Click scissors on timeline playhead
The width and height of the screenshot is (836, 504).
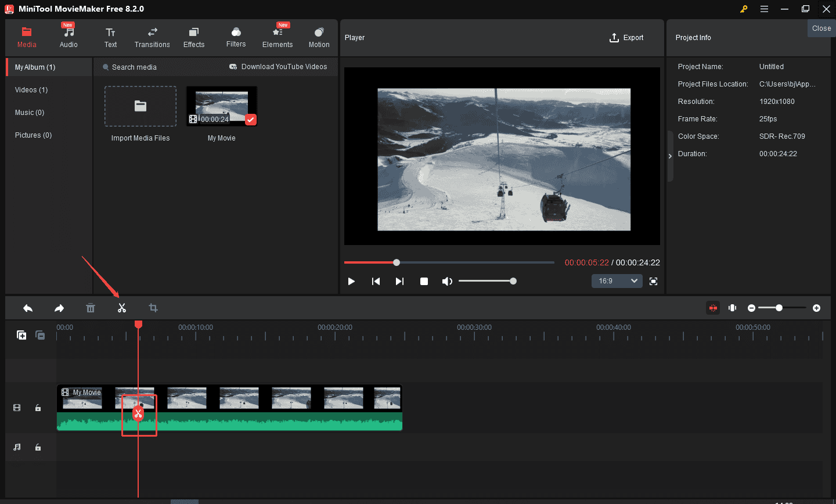(138, 413)
